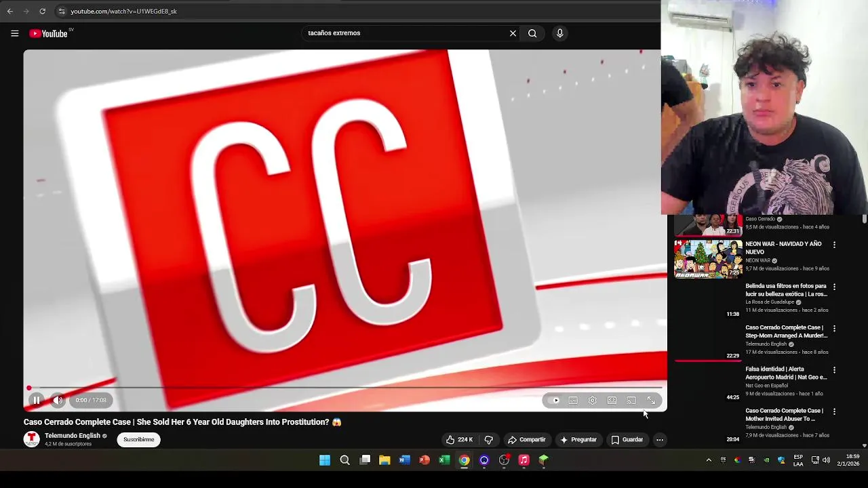Open 'NEON WAR - NAVIDAD Y AÑO NUEVO' title

[x=783, y=248]
